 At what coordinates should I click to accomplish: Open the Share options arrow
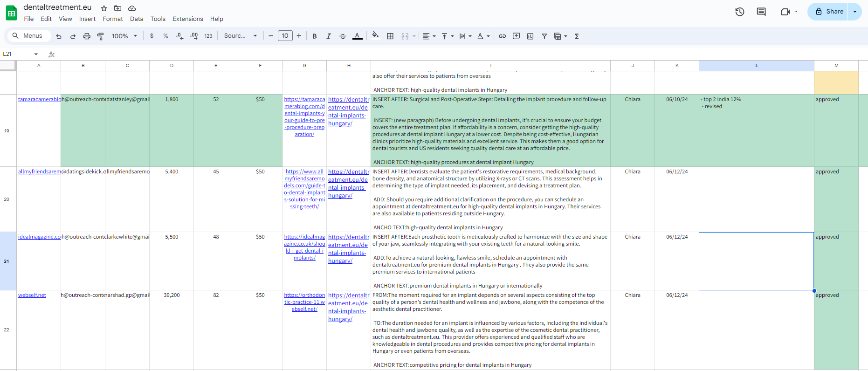855,12
